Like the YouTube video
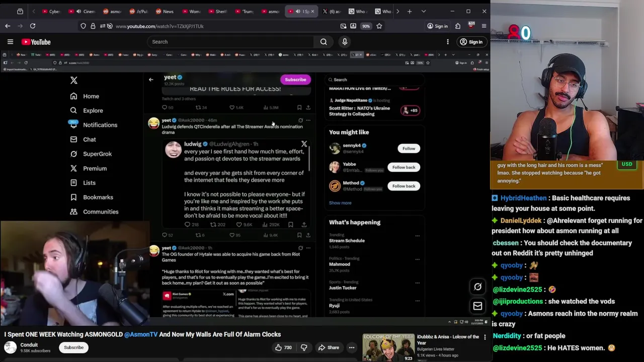Viewport: 644px width, 362px height. click(283, 347)
